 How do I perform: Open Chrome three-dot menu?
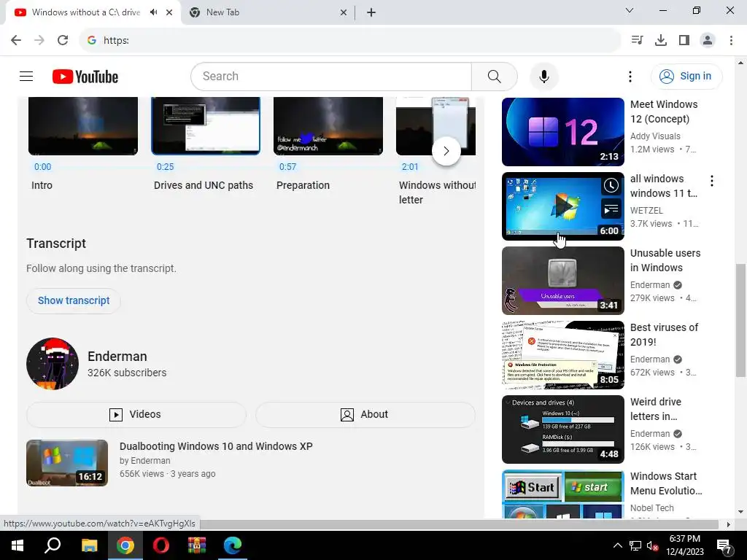(731, 40)
